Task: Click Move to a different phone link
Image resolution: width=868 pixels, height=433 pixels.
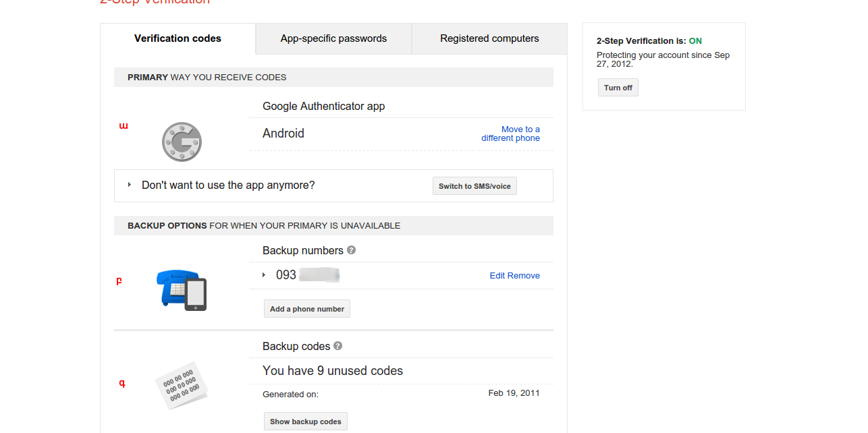Action: [511, 134]
